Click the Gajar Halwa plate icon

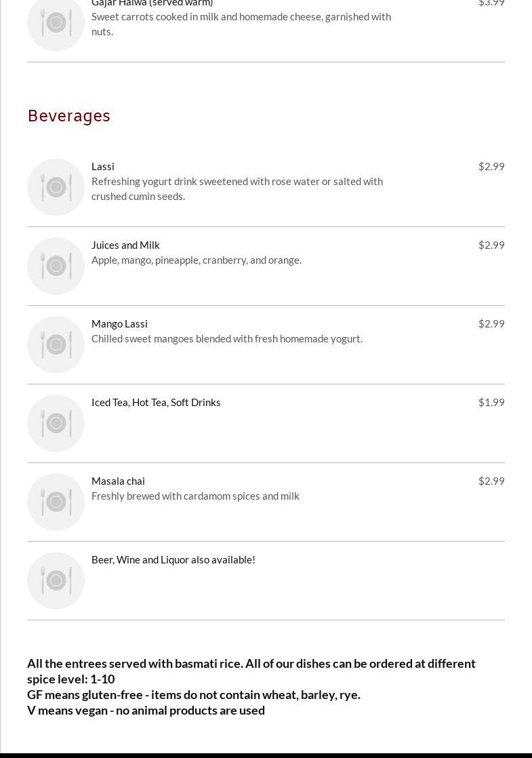tap(56, 23)
